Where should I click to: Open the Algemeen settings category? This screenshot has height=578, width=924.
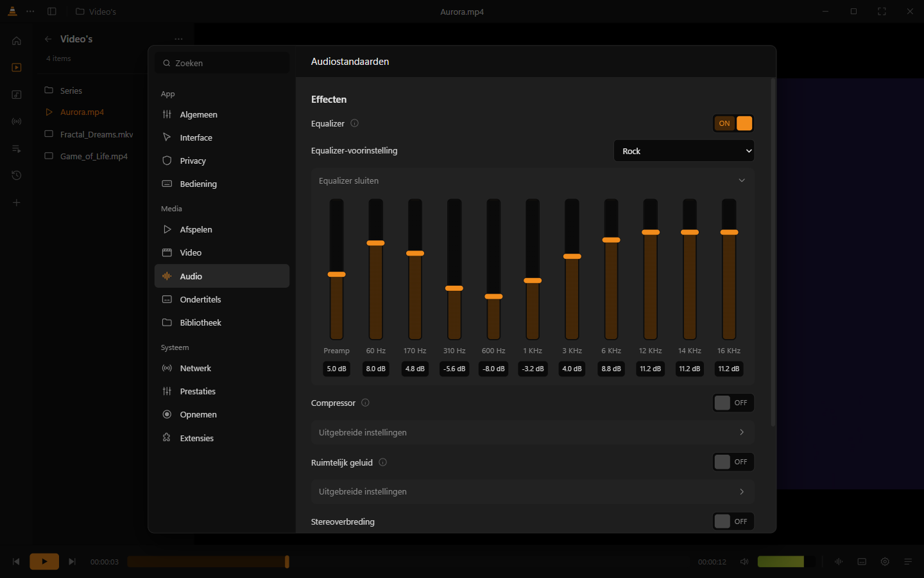[x=222, y=114]
